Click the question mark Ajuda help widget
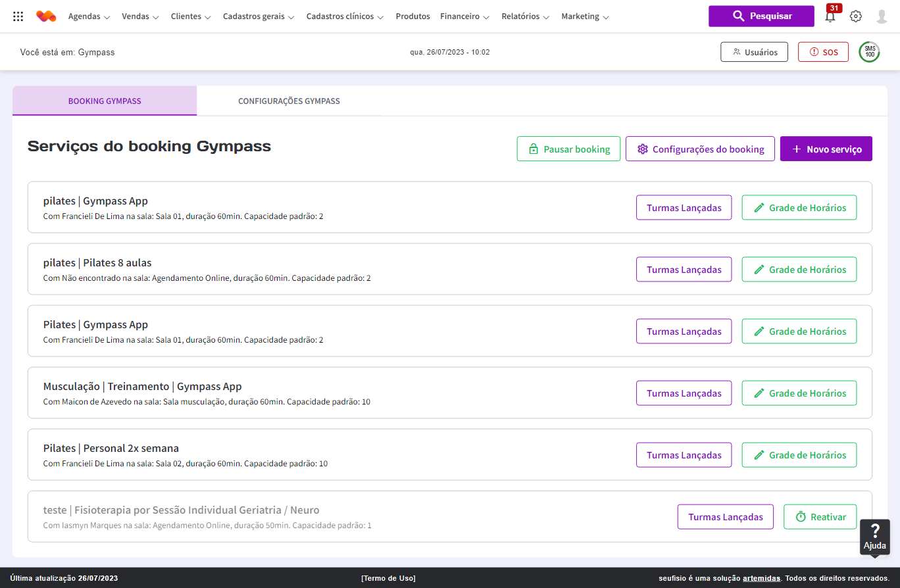 [875, 537]
